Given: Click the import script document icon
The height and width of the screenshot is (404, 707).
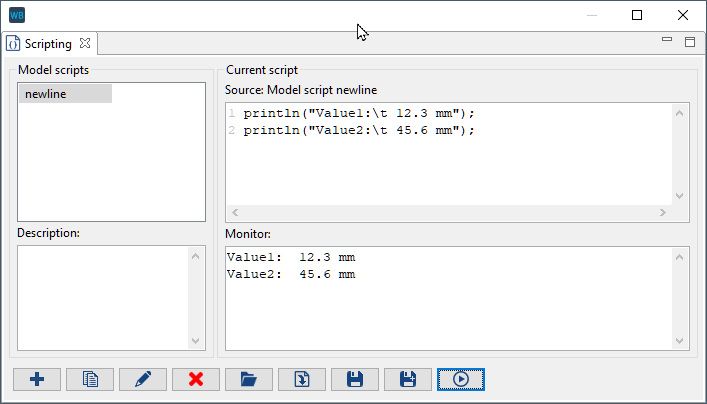Looking at the screenshot, I should 302,380.
